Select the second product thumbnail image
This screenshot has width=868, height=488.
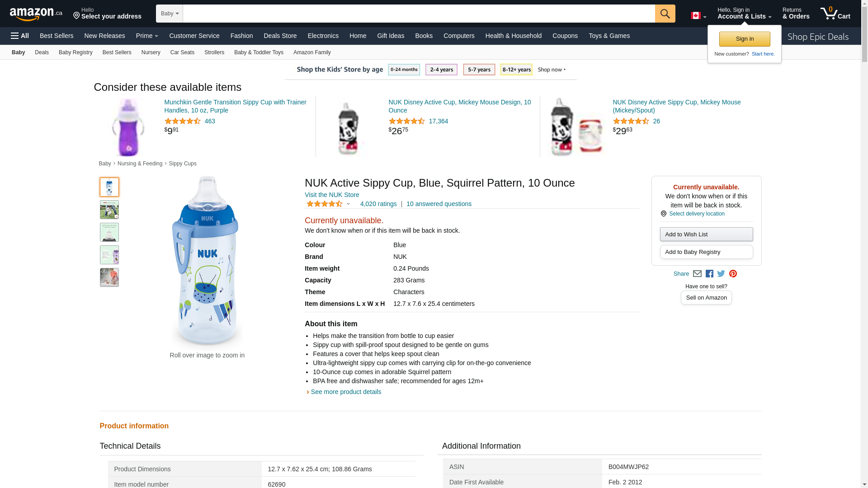tap(109, 210)
